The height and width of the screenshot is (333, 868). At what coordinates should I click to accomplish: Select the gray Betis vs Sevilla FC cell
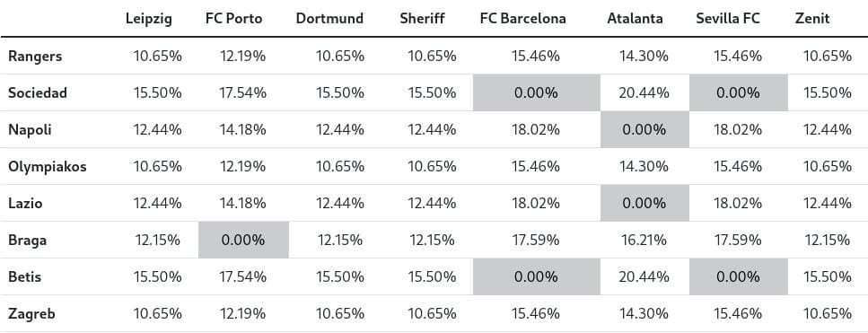point(739,277)
